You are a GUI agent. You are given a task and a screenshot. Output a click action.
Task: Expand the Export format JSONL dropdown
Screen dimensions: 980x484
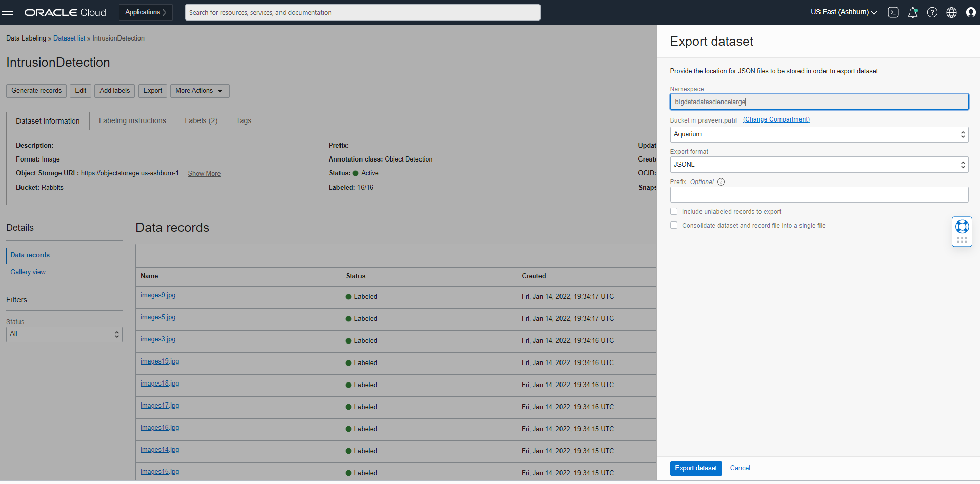pyautogui.click(x=819, y=165)
